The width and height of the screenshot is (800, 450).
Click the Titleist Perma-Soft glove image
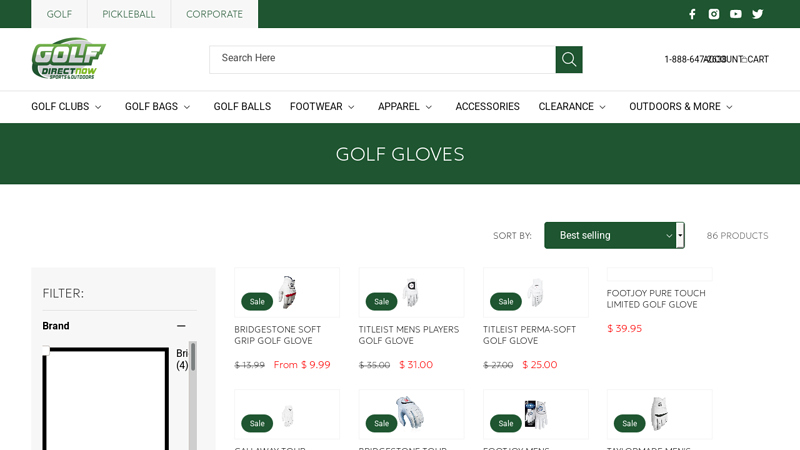click(x=535, y=292)
